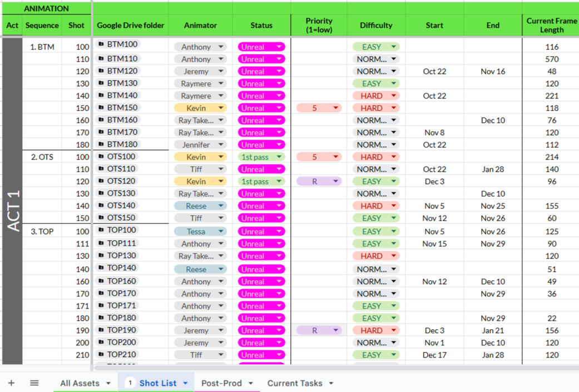Image resolution: width=579 pixels, height=392 pixels.
Task: Click the folder icon beside TOP100
Action: [101, 230]
